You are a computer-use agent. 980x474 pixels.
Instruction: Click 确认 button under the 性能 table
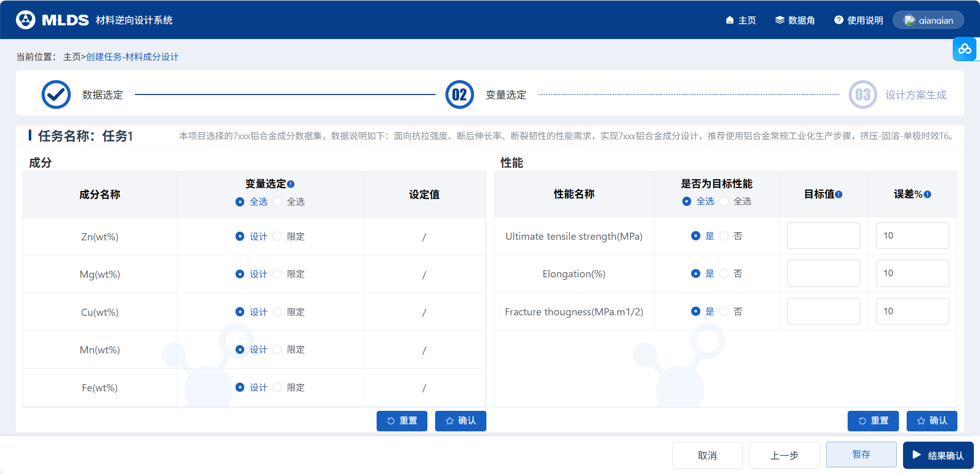click(x=931, y=421)
